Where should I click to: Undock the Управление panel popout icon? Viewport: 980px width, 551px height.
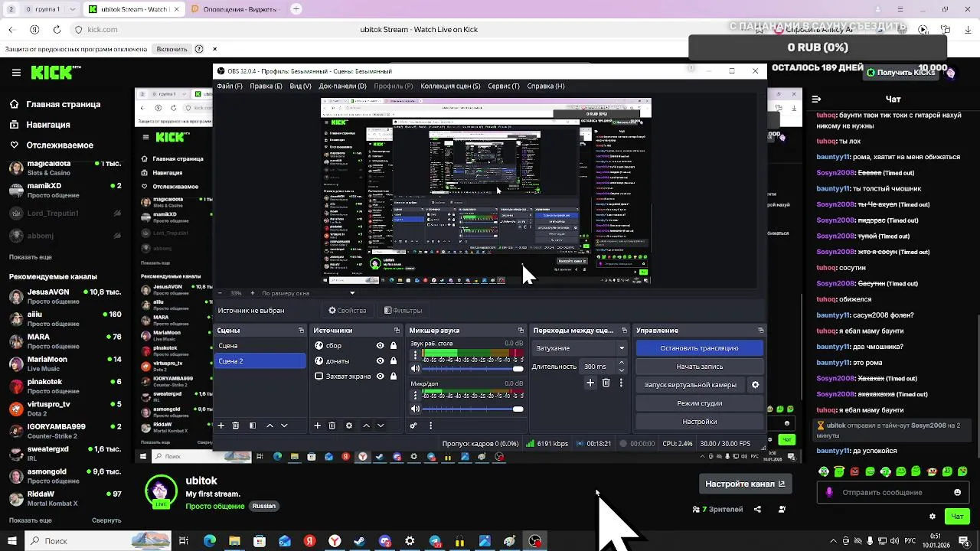(x=760, y=331)
